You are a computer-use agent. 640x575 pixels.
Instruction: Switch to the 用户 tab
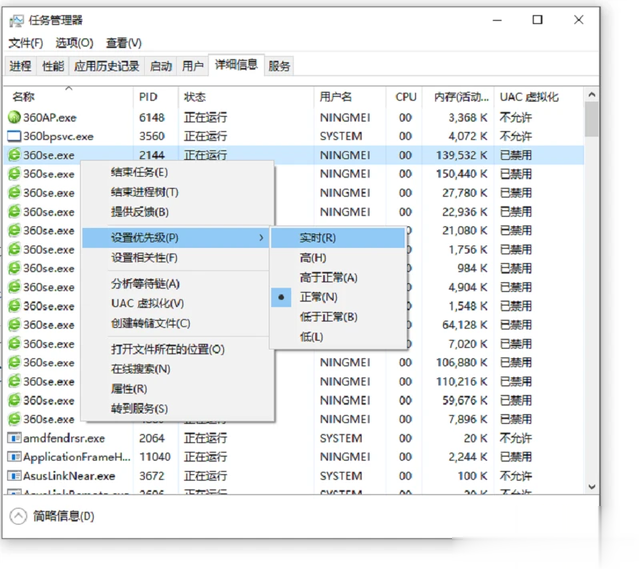193,66
